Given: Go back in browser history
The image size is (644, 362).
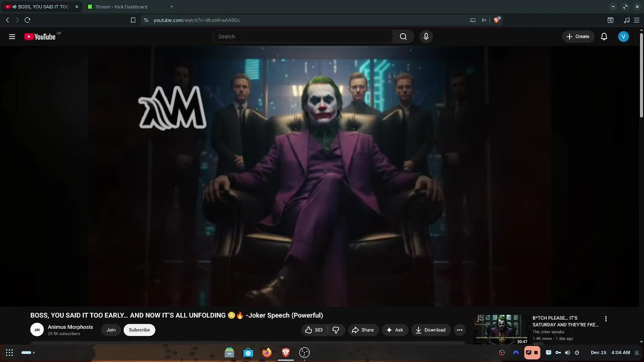Looking at the screenshot, I should pyautogui.click(x=8, y=20).
